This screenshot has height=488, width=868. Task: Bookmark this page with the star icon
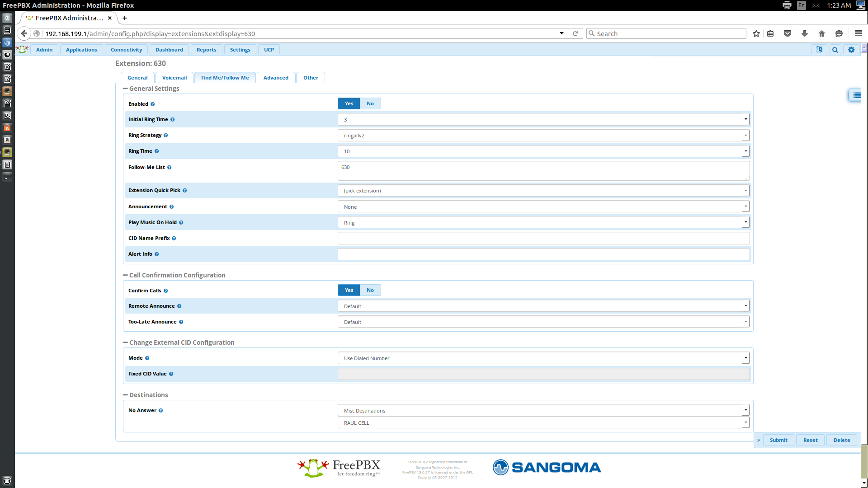pyautogui.click(x=756, y=33)
